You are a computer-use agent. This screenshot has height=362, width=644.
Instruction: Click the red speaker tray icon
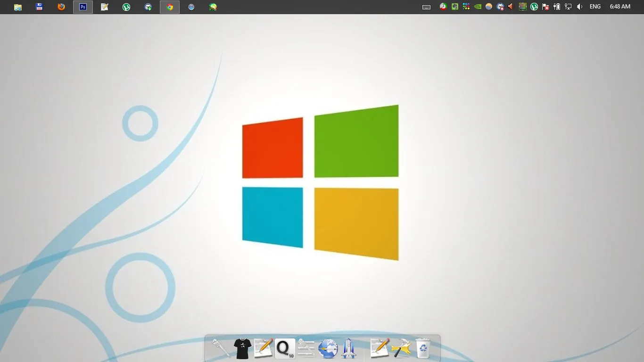(511, 7)
